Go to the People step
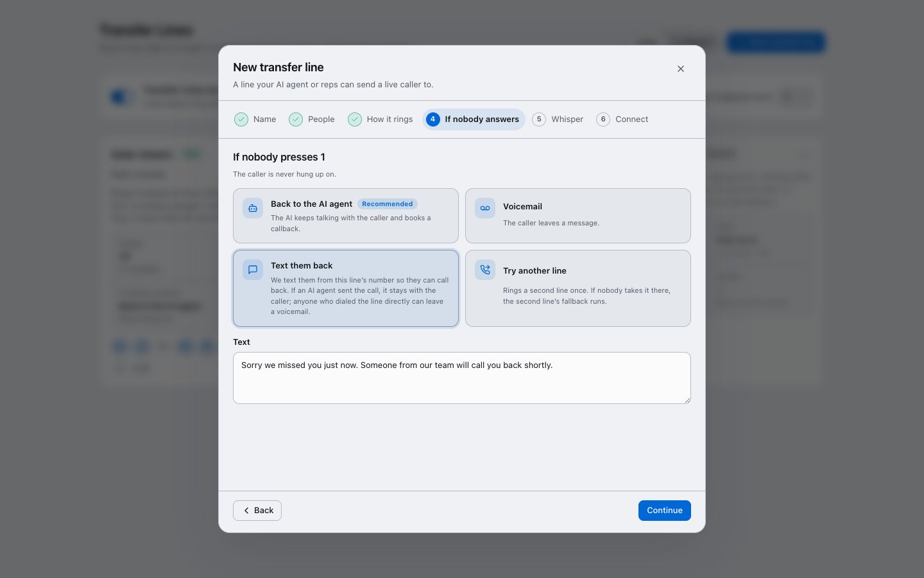 [312, 119]
